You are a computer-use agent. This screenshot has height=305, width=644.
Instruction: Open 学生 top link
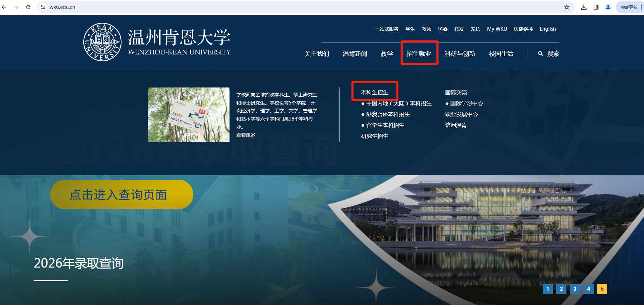click(410, 29)
